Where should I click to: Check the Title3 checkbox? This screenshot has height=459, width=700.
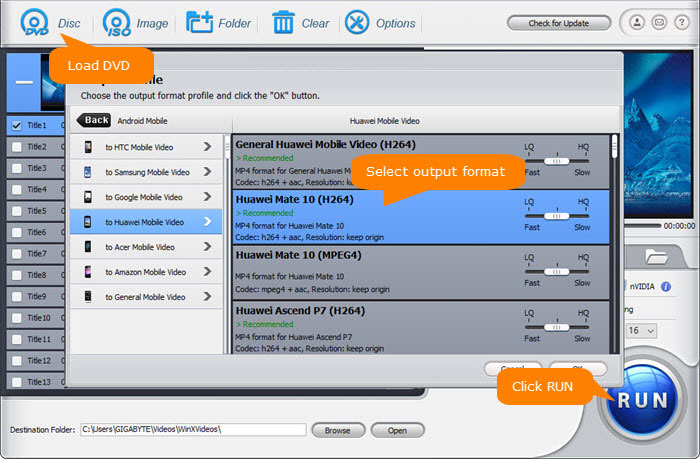click(x=17, y=168)
